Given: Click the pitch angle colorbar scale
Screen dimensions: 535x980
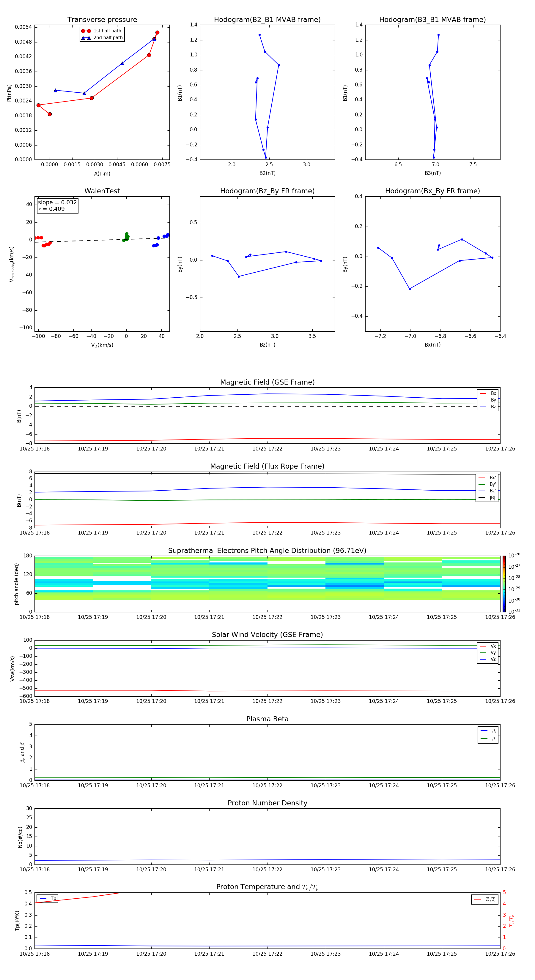Looking at the screenshot, I should tap(504, 584).
